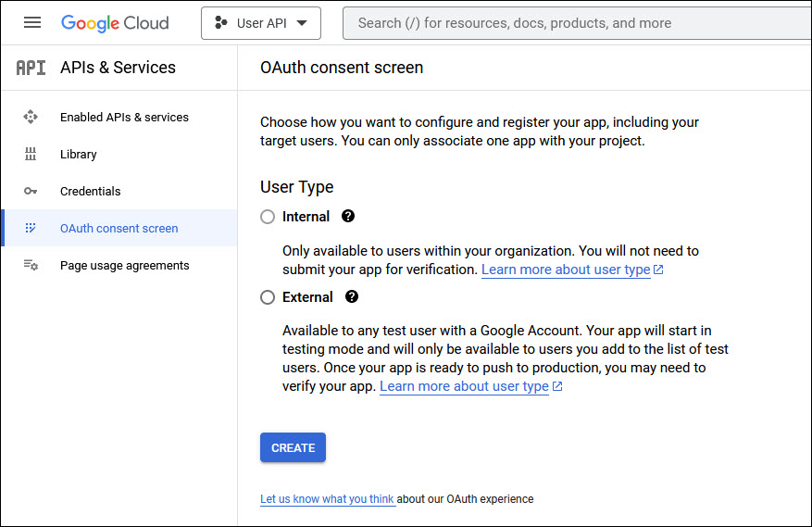Image resolution: width=812 pixels, height=527 pixels.
Task: Click the Google Cloud logo
Action: pyautogui.click(x=115, y=23)
